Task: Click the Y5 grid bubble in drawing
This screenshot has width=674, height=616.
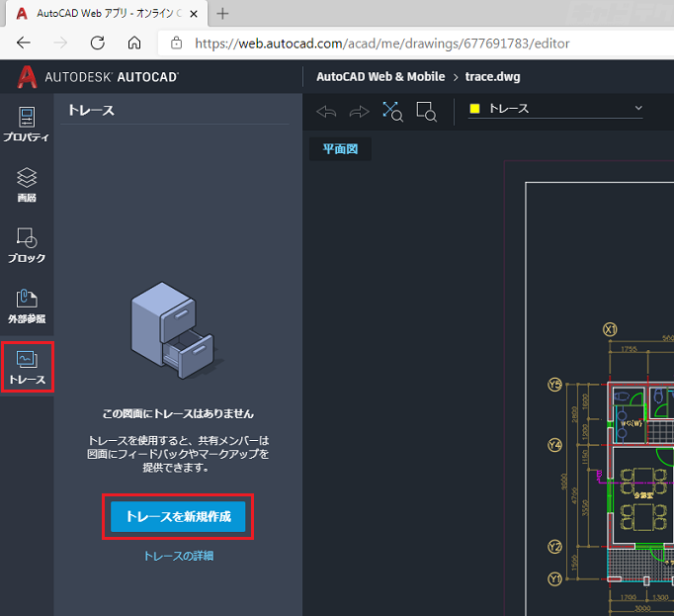Action: [555, 385]
